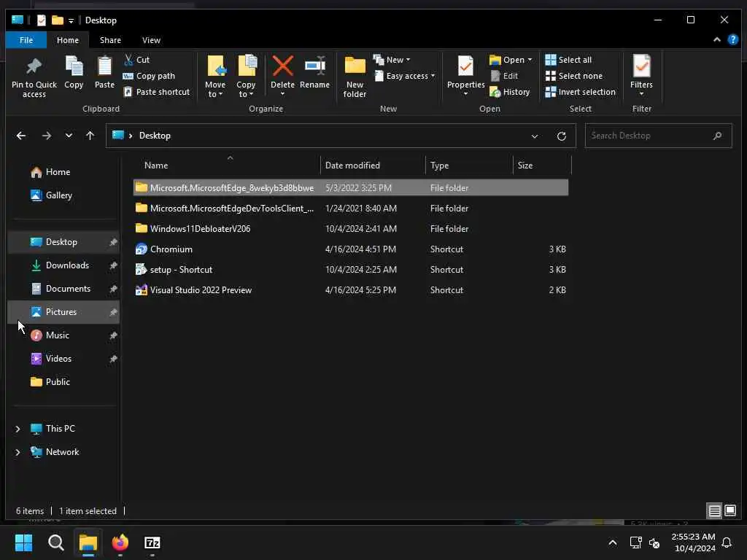
Task: Select the Chromium shortcut
Action: coord(351,249)
